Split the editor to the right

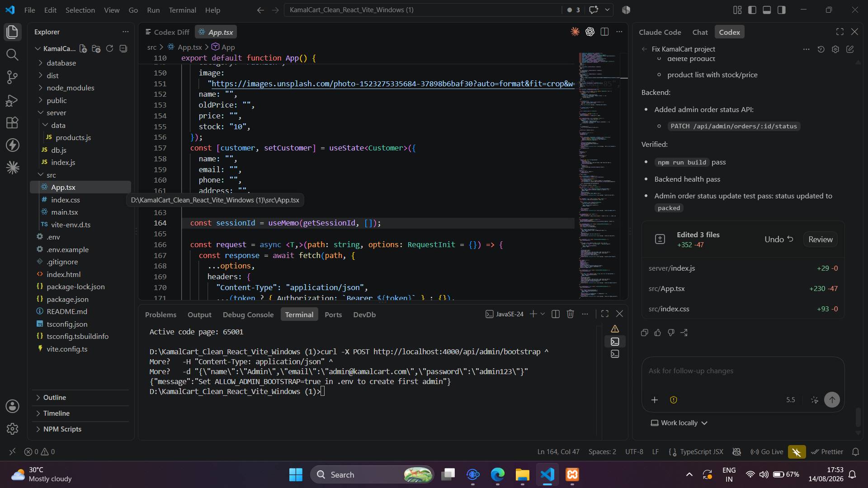coord(604,32)
